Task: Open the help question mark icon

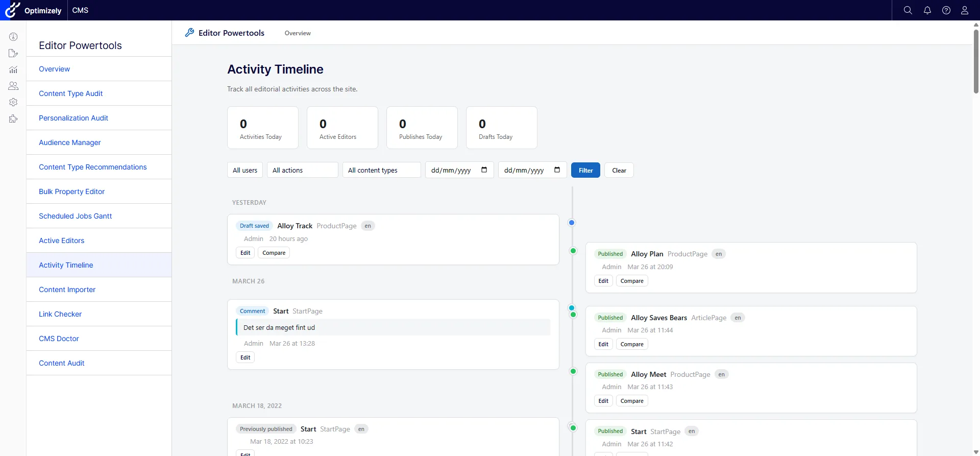Action: 946,10
